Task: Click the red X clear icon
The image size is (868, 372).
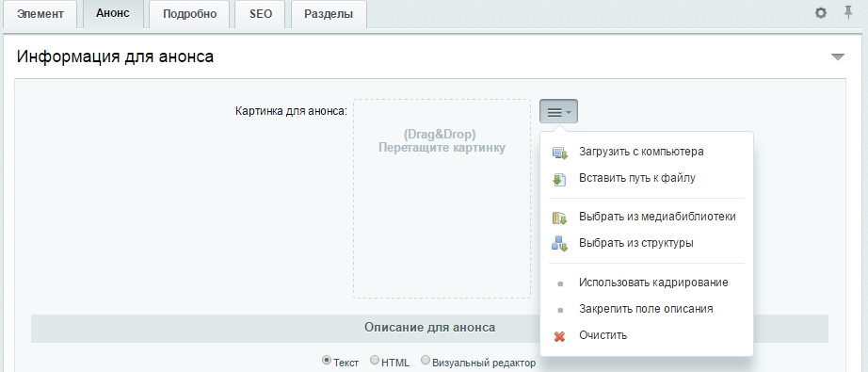Action: [x=559, y=336]
